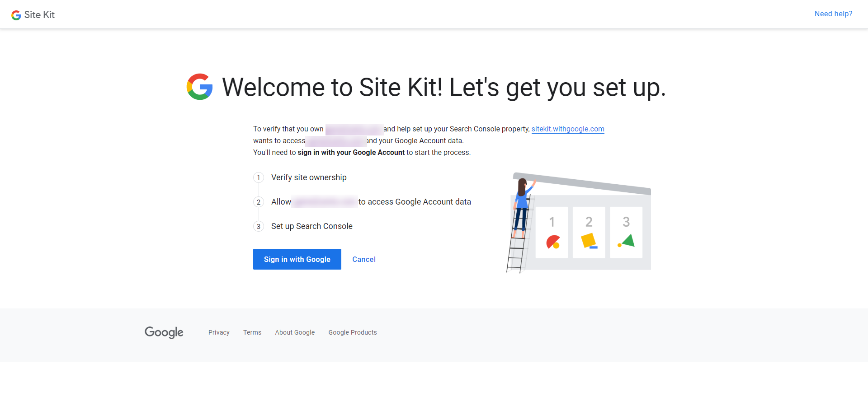868x401 pixels.
Task: Click the large Google logo beside welcome heading
Action: pos(200,87)
